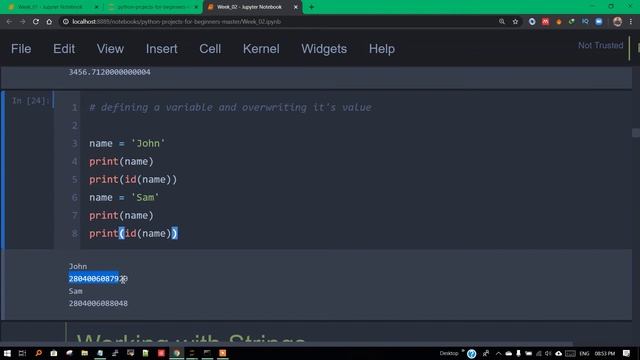Click the Sam output text
This screenshot has width=640, height=360.
[x=76, y=291]
